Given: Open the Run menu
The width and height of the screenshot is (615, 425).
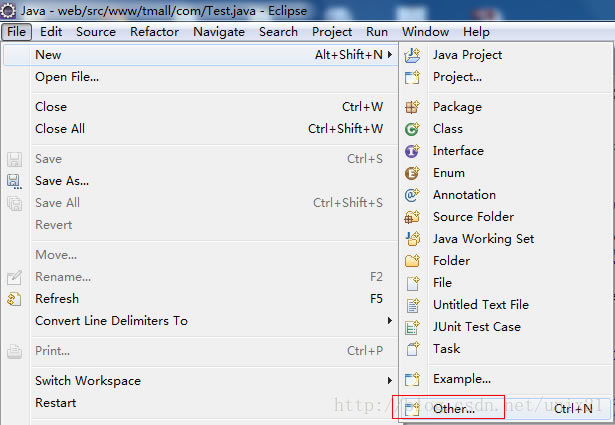Looking at the screenshot, I should coord(377,32).
